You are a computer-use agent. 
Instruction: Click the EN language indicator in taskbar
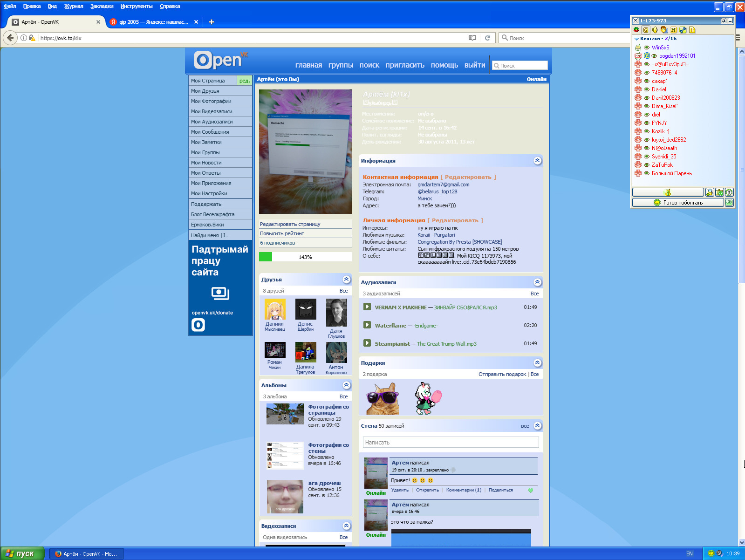point(690,553)
